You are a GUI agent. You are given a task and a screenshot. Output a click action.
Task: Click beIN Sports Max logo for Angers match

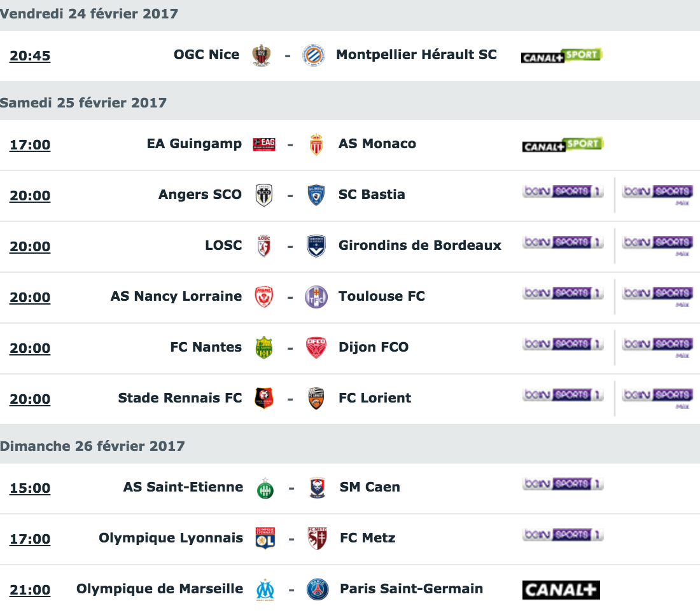(657, 193)
